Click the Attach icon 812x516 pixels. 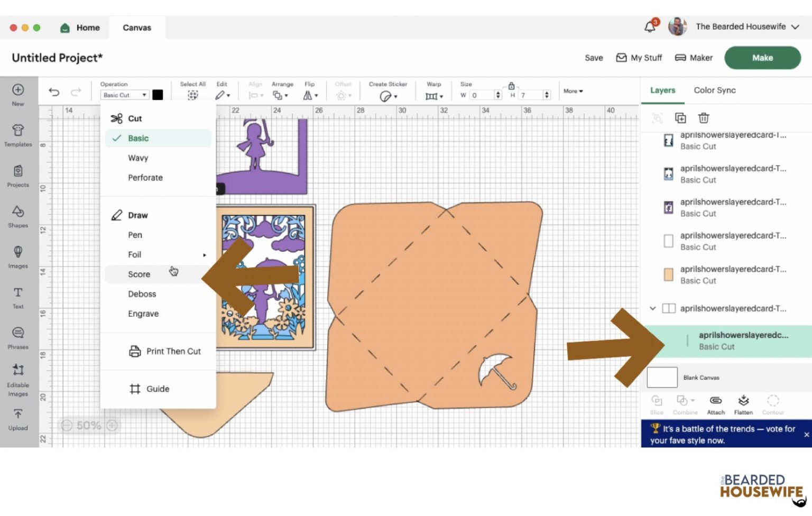715,403
